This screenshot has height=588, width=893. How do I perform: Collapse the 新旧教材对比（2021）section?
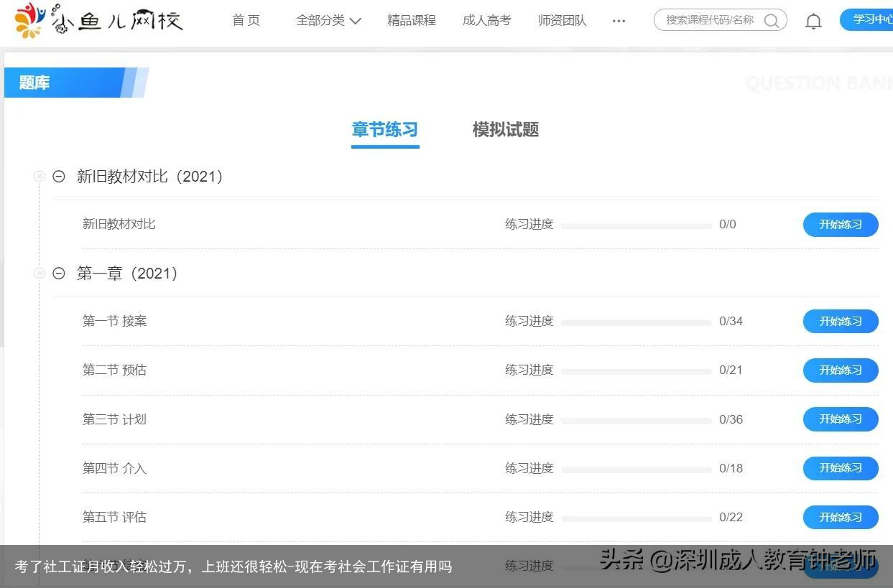[58, 176]
